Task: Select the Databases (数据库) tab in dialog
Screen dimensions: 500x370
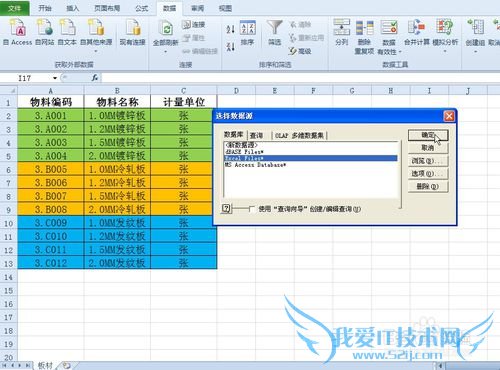Action: click(234, 135)
